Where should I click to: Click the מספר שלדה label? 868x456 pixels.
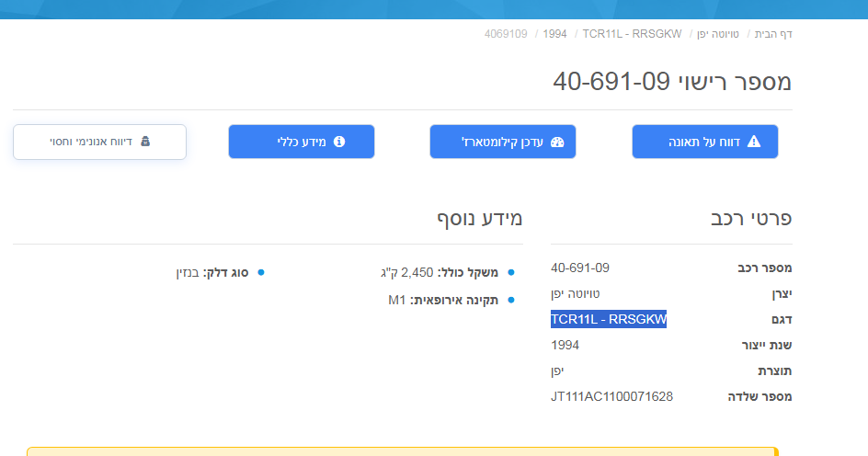[760, 397]
